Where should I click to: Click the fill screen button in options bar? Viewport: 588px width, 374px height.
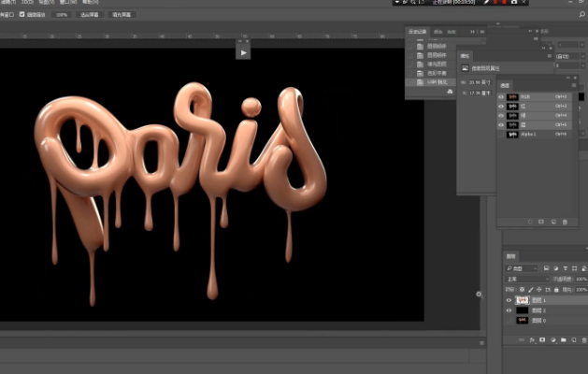[122, 15]
